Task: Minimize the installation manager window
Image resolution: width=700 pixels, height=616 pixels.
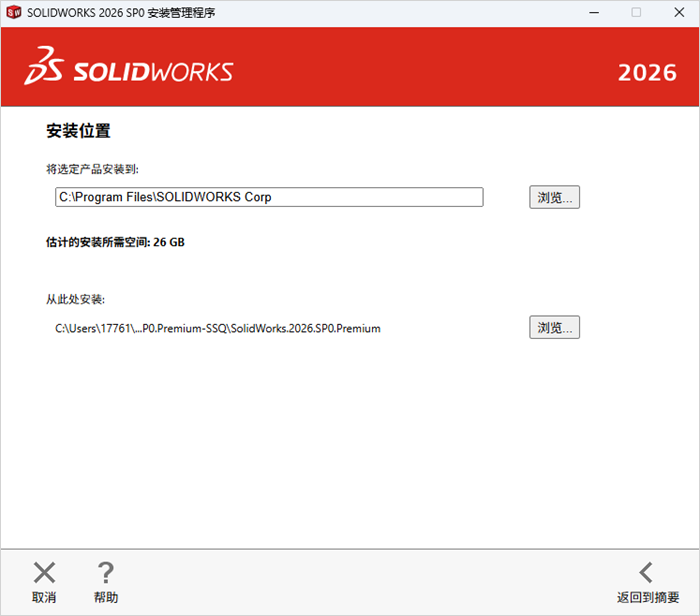Action: coord(594,12)
